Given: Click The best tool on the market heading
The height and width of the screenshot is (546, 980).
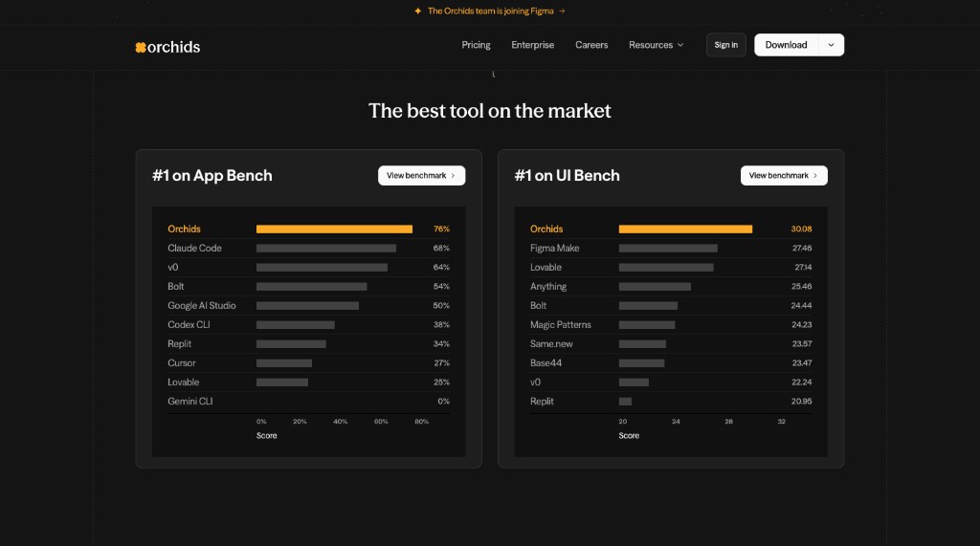Looking at the screenshot, I should (x=490, y=111).
